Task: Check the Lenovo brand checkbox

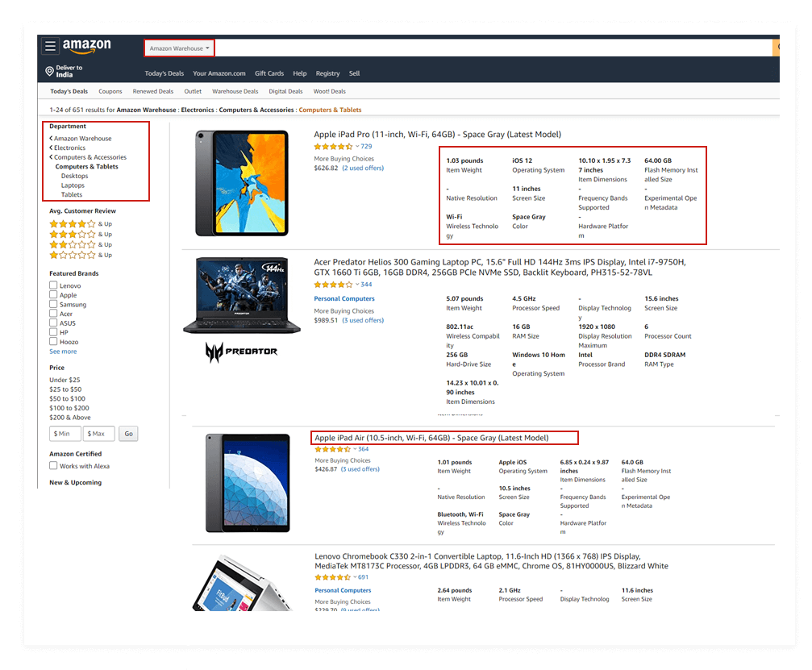Action: pyautogui.click(x=53, y=285)
